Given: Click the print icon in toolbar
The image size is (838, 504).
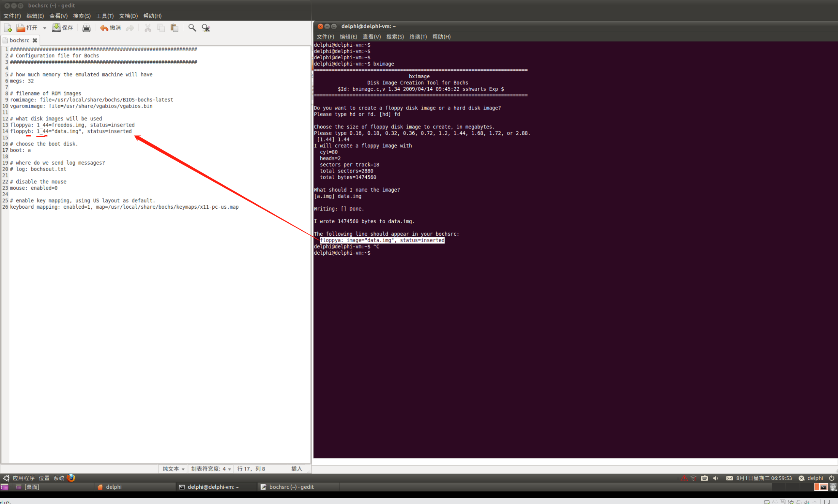Looking at the screenshot, I should (86, 28).
